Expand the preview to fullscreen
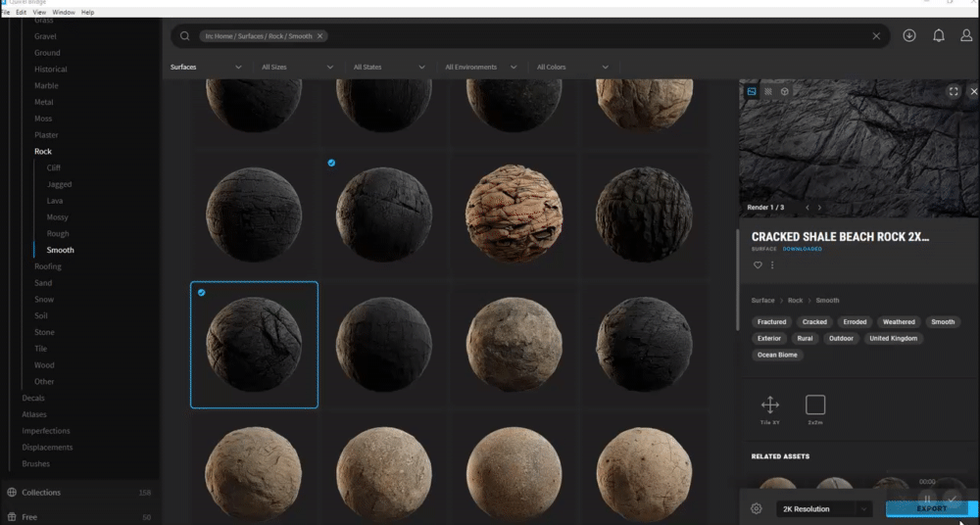 point(954,91)
